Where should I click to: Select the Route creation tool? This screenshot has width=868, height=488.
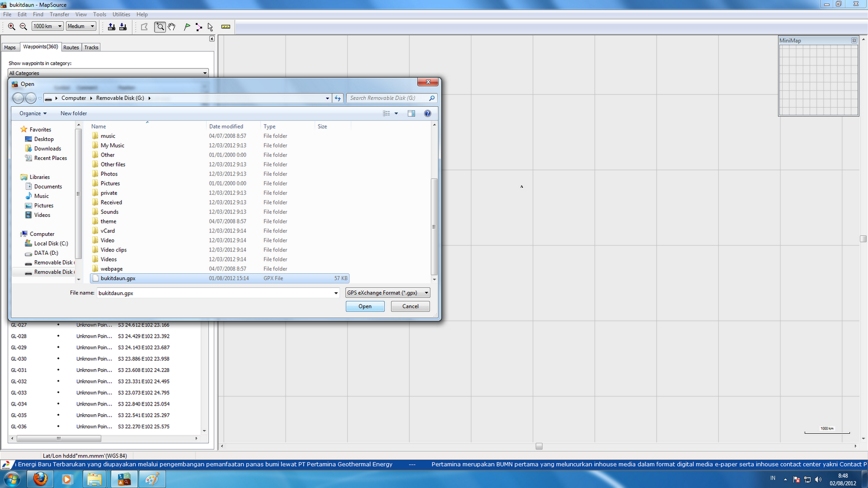pos(198,27)
